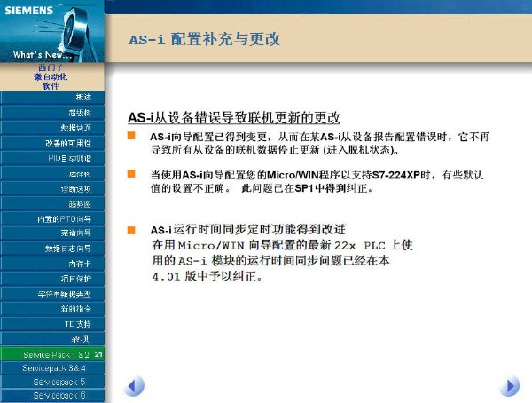Screen dimensions: 532x403
Task: Open the 概述 section
Action: pyautogui.click(x=52, y=97)
